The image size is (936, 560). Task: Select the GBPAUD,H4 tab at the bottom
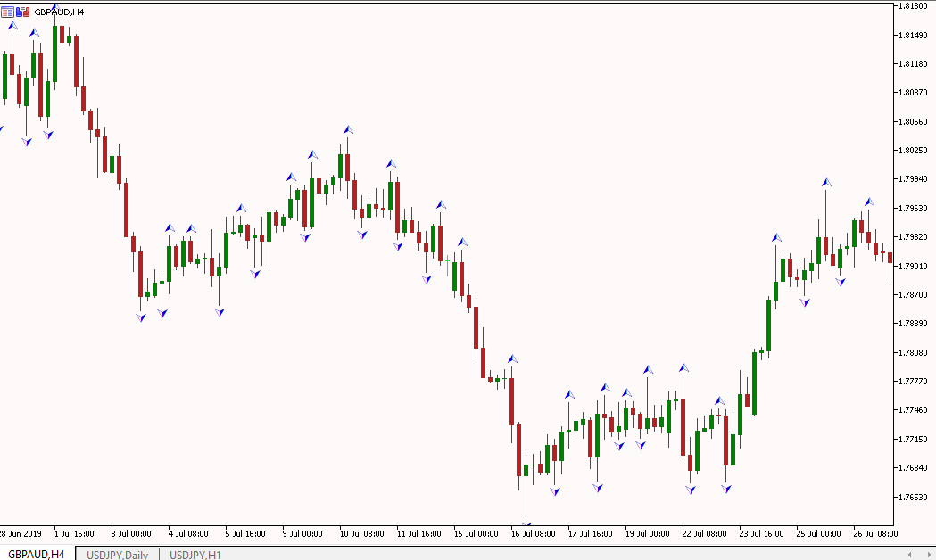pyautogui.click(x=37, y=555)
